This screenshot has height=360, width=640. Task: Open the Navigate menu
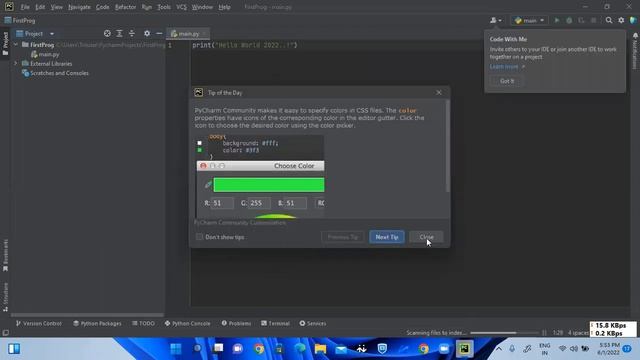[79, 7]
